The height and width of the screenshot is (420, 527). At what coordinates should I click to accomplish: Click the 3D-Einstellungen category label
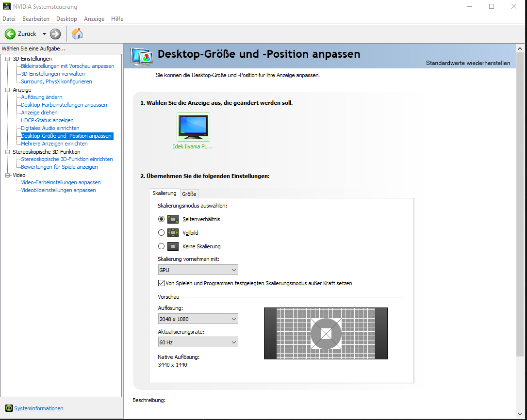point(32,59)
